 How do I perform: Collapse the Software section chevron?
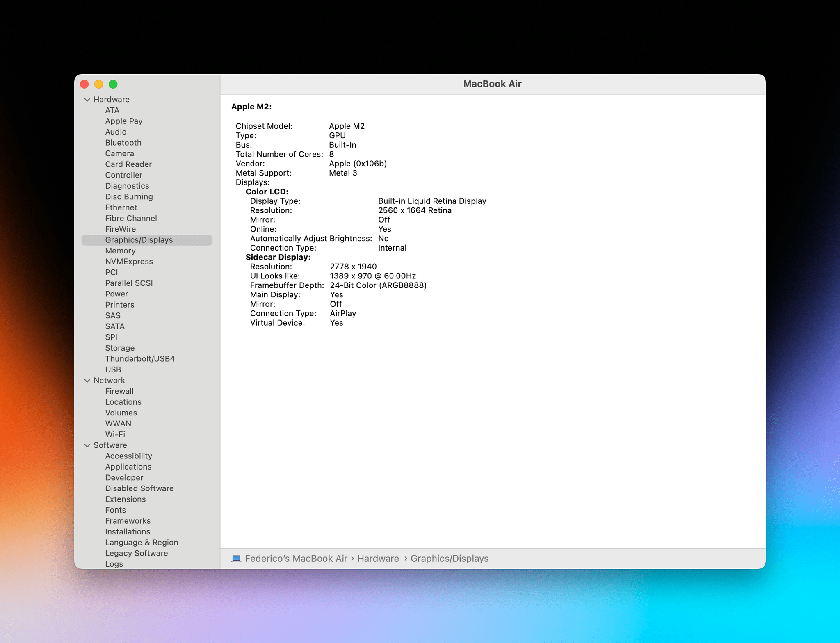click(87, 445)
